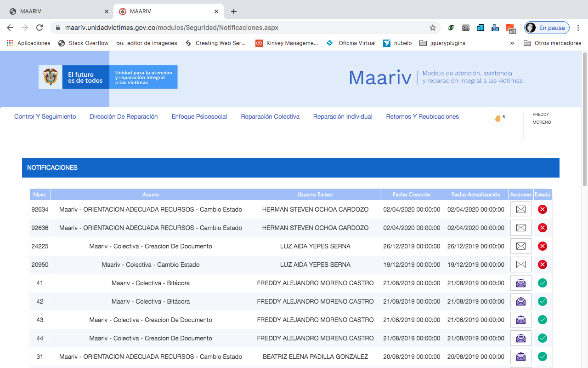Viewport: 588px width, 368px height.
Task: Open envelope action for notification 92636
Action: (x=521, y=228)
